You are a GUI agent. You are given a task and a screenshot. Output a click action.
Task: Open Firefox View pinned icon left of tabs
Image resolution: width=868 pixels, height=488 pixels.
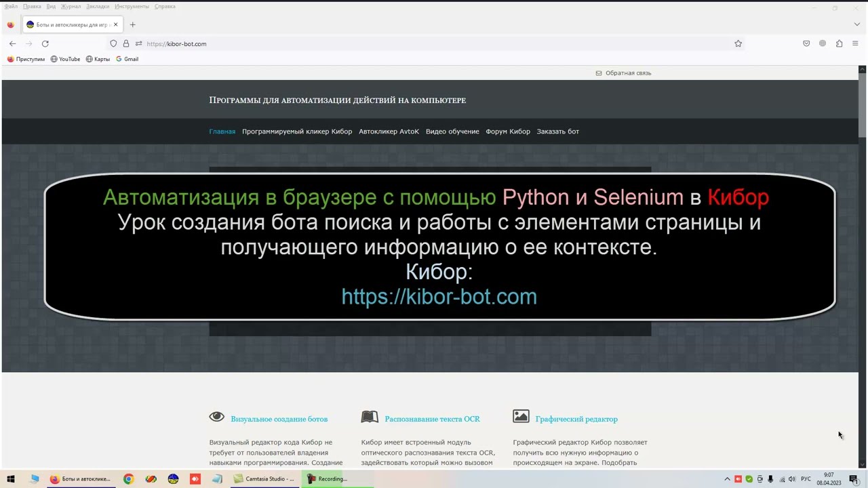[10, 24]
